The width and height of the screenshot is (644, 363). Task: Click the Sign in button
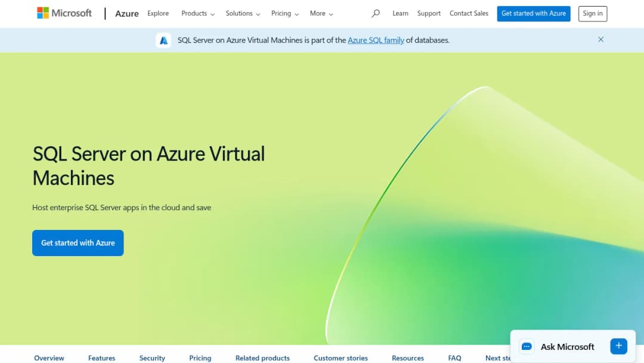[592, 14]
